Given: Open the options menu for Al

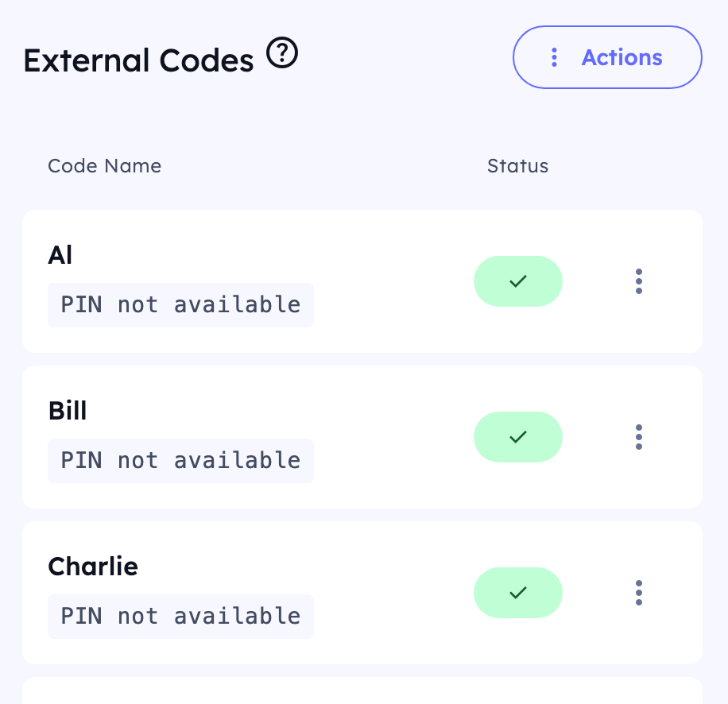Looking at the screenshot, I should pos(639,281).
